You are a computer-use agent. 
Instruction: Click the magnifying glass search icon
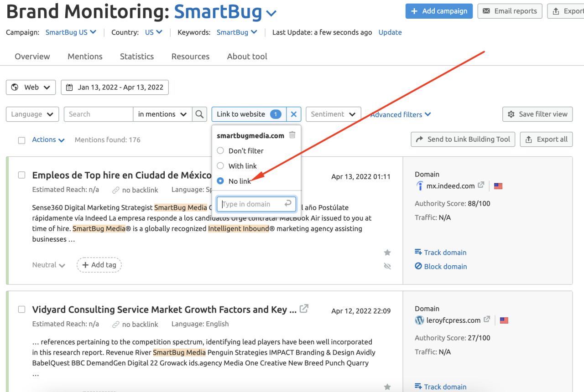(x=199, y=114)
